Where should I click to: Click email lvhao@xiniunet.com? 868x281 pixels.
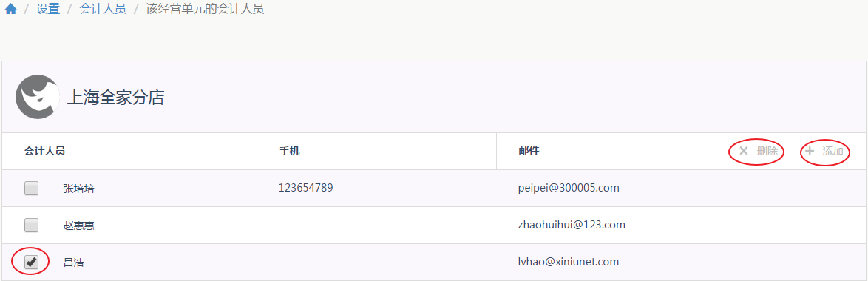click(569, 262)
